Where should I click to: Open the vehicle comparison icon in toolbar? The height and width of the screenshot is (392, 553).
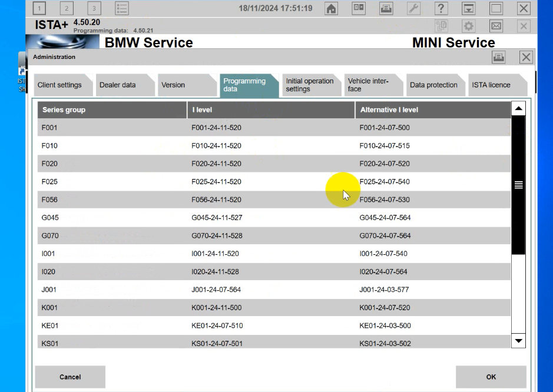click(x=359, y=8)
